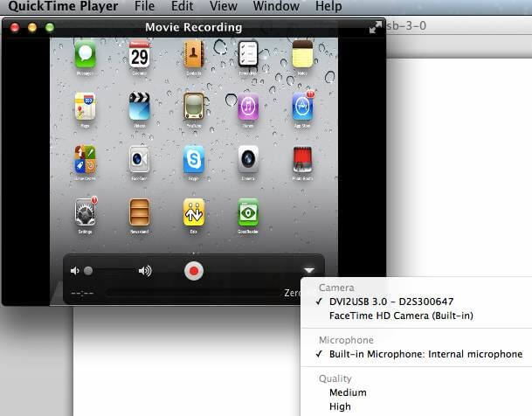Click the high volume speaker icon

click(x=145, y=270)
